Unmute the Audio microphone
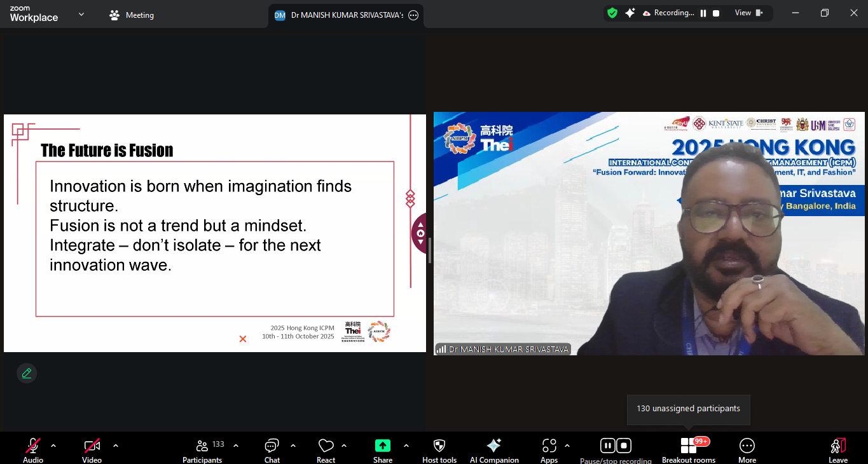The height and width of the screenshot is (464, 868). point(33,446)
